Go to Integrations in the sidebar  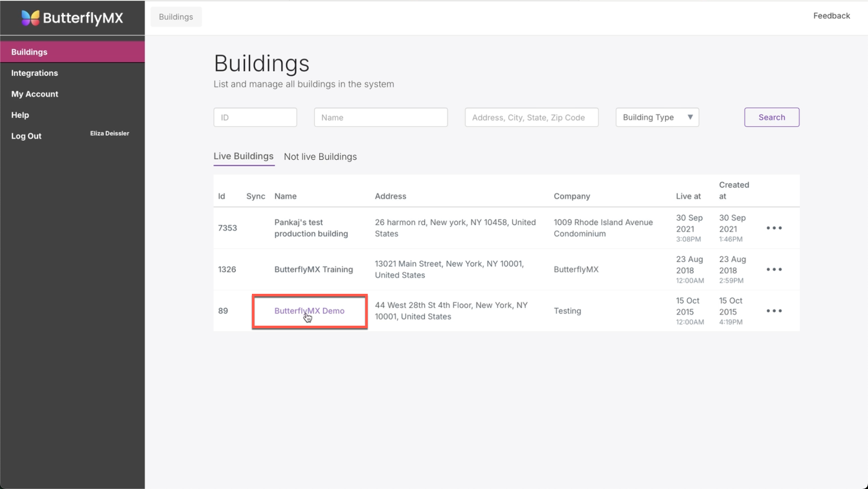[x=34, y=73]
